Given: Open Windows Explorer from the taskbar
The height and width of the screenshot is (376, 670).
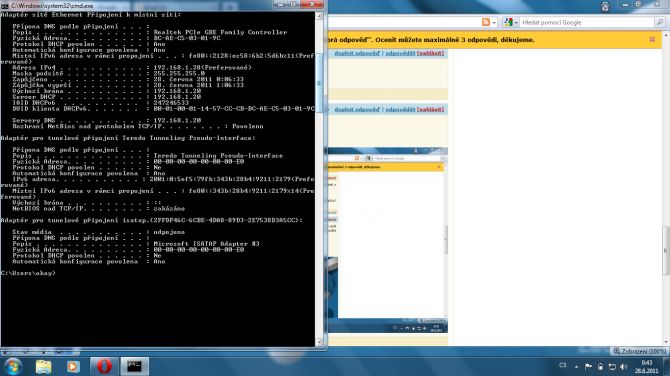Looking at the screenshot, I should click(43, 367).
